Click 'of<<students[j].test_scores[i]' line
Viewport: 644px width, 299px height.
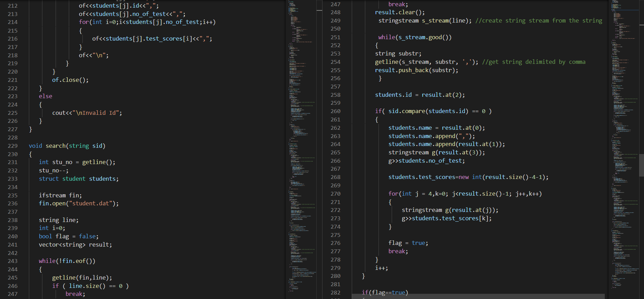[x=152, y=39]
